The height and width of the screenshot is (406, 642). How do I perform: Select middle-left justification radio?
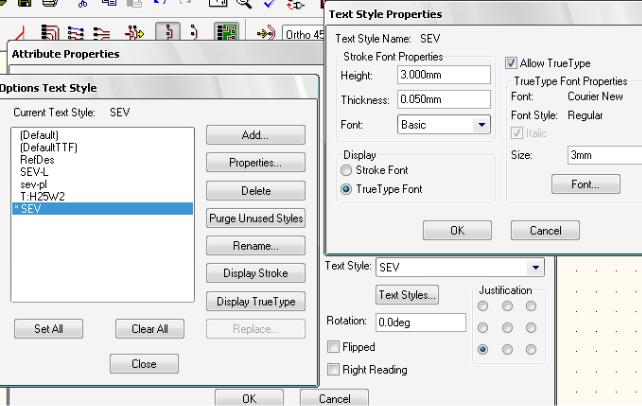[483, 328]
